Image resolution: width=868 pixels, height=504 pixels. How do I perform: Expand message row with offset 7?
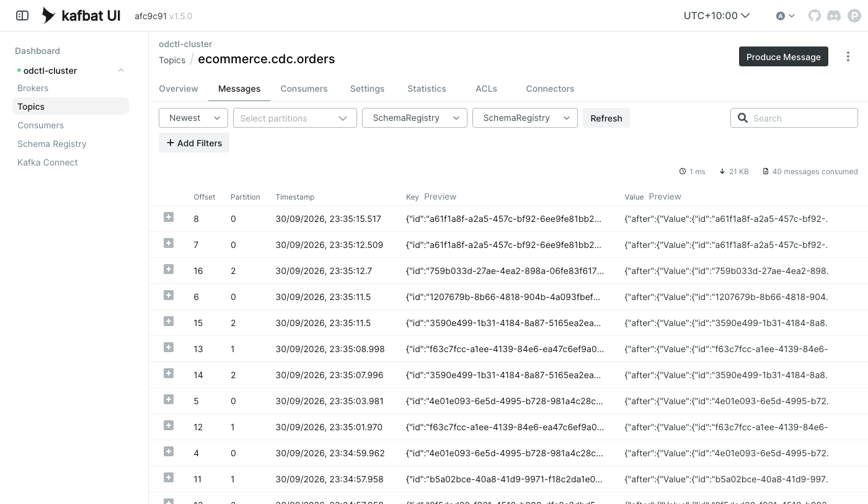[x=169, y=243]
